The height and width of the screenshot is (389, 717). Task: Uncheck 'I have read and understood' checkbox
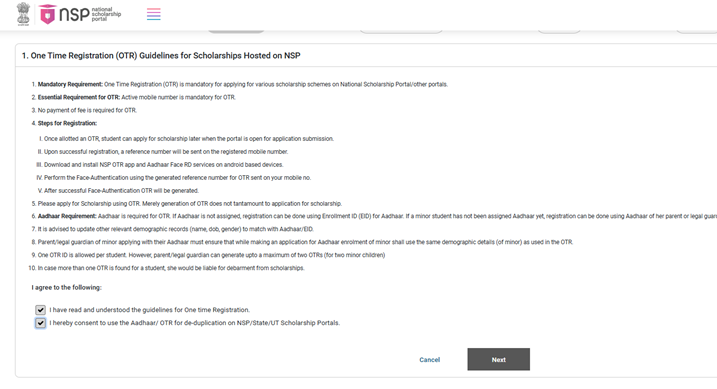point(40,310)
